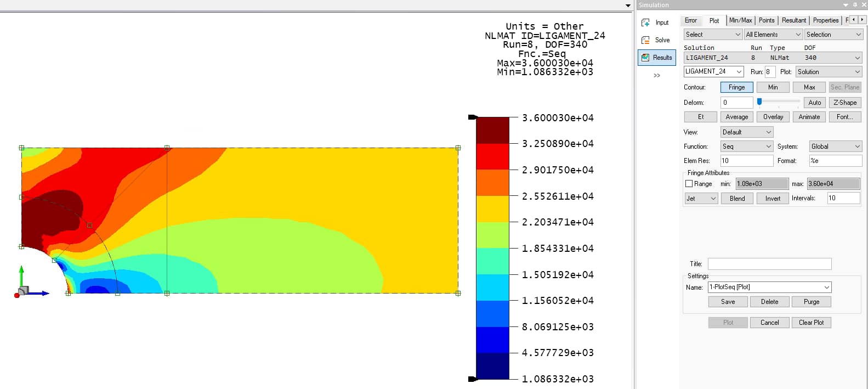Click the Solve icon in Simulation sidebar

coord(646,40)
